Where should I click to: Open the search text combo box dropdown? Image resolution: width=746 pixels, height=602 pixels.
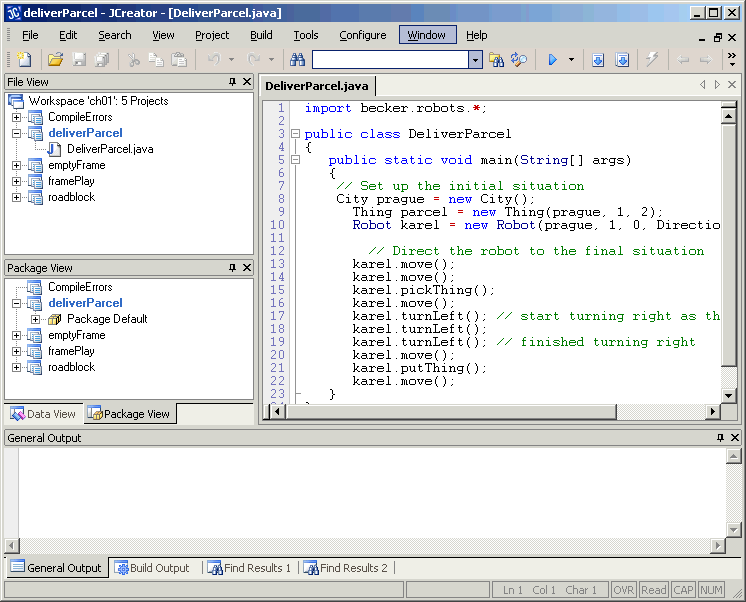tap(475, 60)
